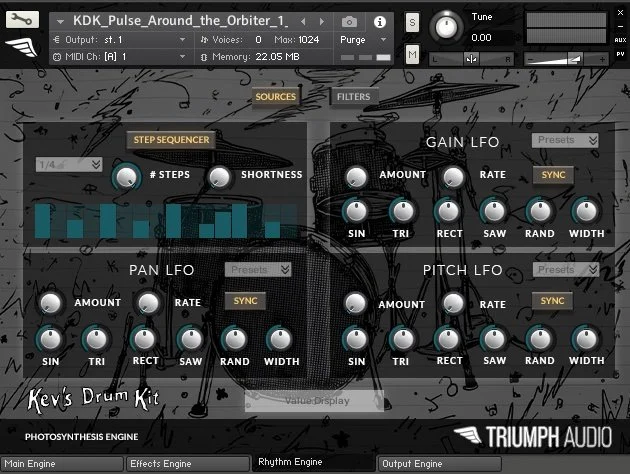This screenshot has width=630, height=474.
Task: Adjust Gain LFO Rate knob
Action: [x=453, y=176]
